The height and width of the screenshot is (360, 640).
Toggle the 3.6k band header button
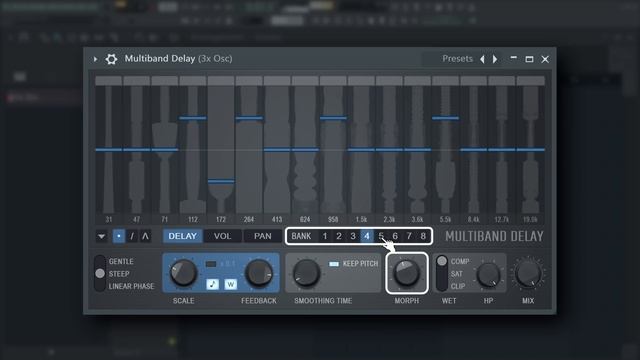[x=417, y=80]
